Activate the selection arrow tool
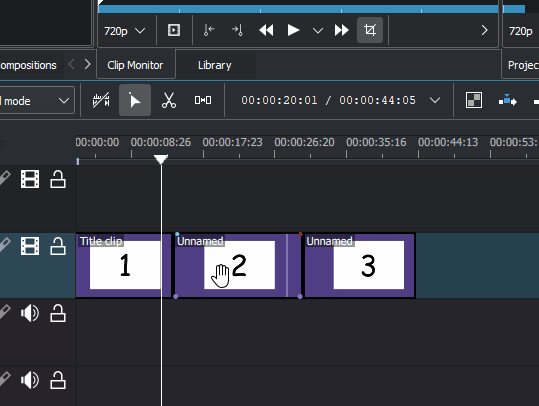This screenshot has height=406, width=539. 135,100
